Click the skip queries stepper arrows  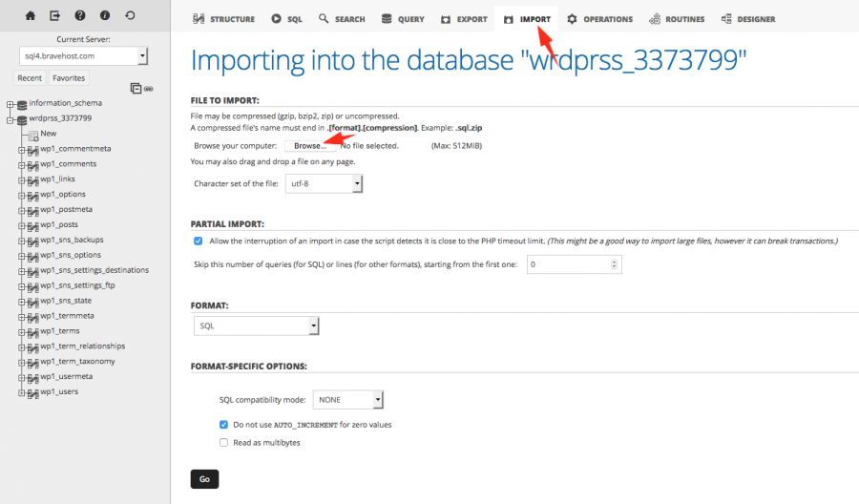click(x=614, y=264)
